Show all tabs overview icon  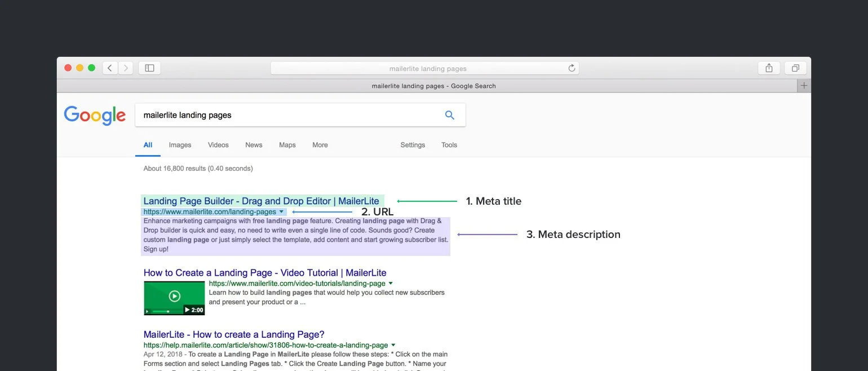(795, 68)
